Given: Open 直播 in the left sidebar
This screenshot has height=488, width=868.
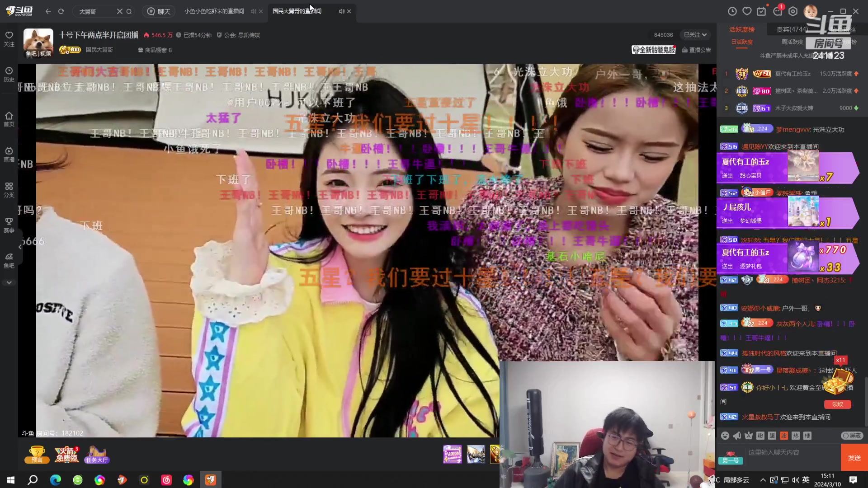Looking at the screenshot, I should pyautogui.click(x=9, y=155).
